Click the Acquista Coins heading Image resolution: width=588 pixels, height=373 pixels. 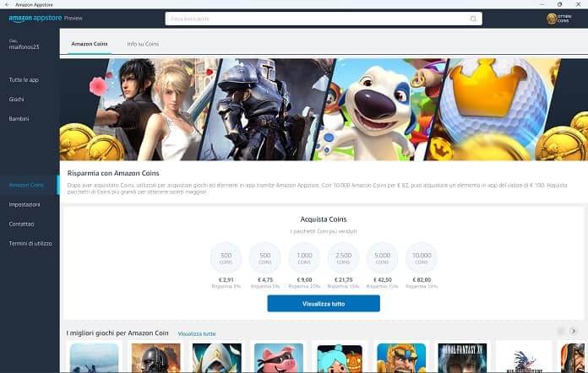pos(324,219)
